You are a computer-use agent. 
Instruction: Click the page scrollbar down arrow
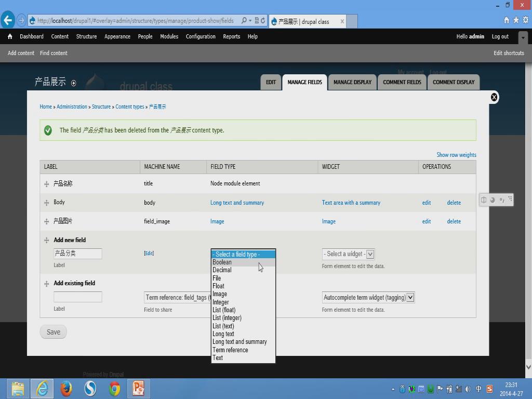coord(528,367)
